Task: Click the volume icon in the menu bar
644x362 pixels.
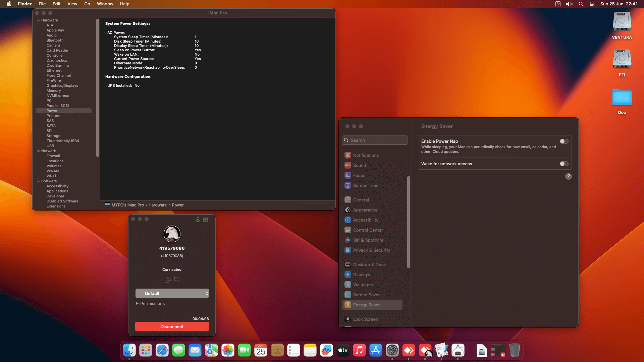Action: 569,4
